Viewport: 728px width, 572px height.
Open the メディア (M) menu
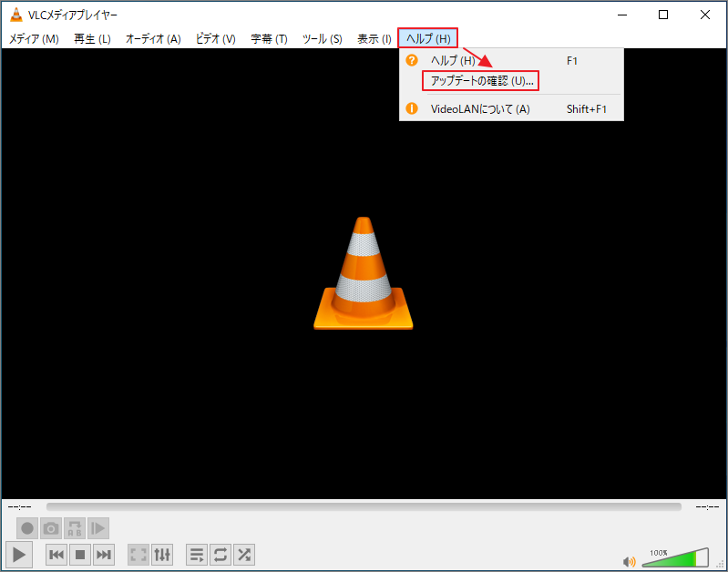pos(34,38)
